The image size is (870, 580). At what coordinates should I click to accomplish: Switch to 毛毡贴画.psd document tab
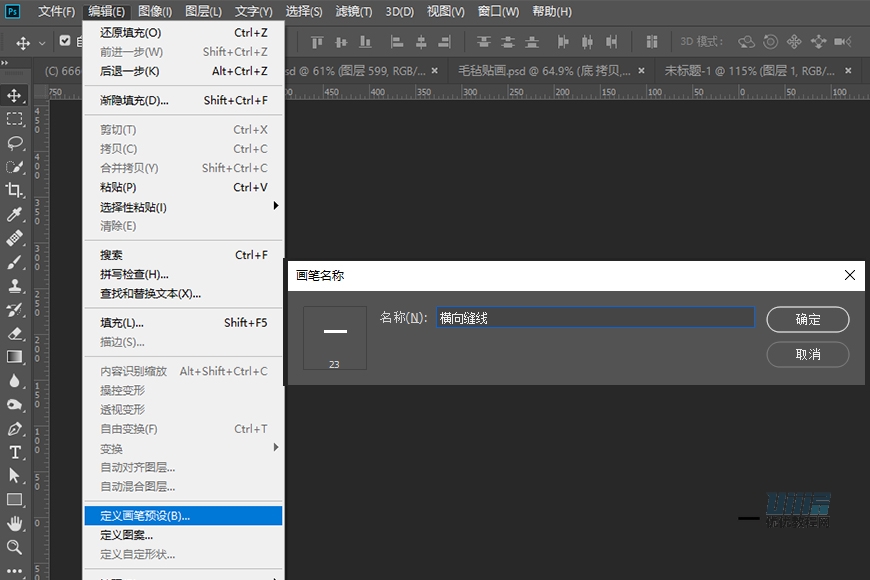click(x=544, y=71)
